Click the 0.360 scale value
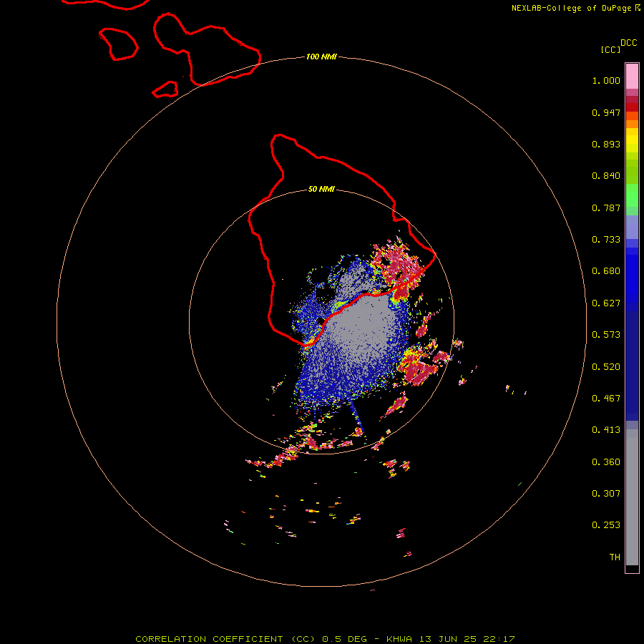 (606, 462)
